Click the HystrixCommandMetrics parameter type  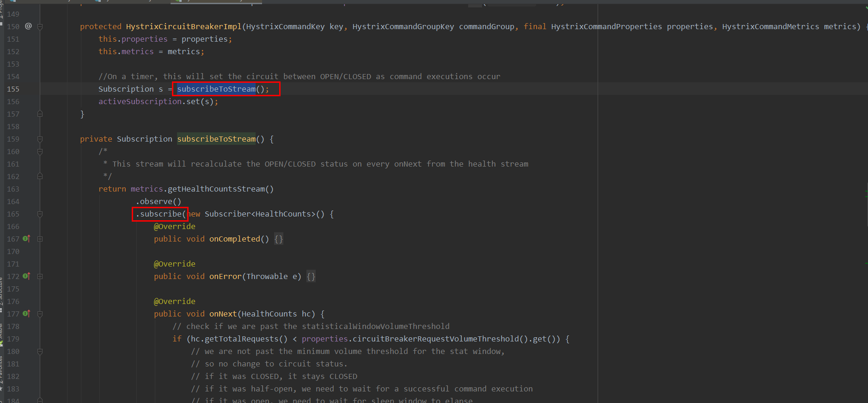pyautogui.click(x=770, y=26)
